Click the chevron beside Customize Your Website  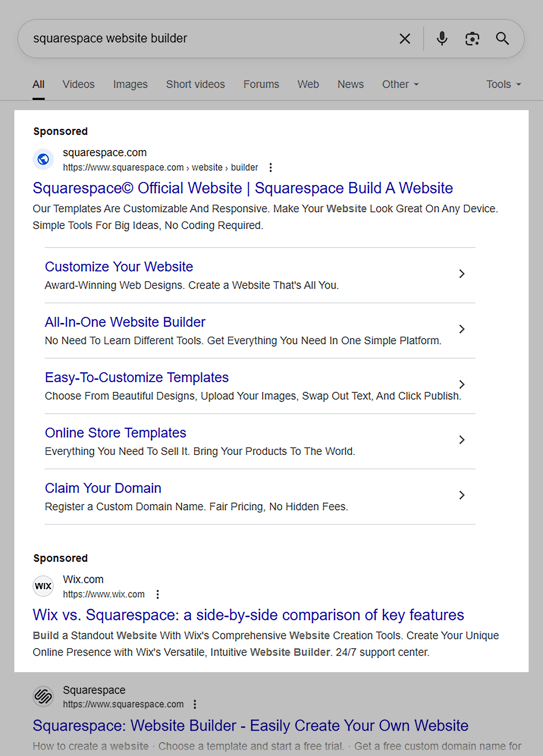tap(462, 274)
